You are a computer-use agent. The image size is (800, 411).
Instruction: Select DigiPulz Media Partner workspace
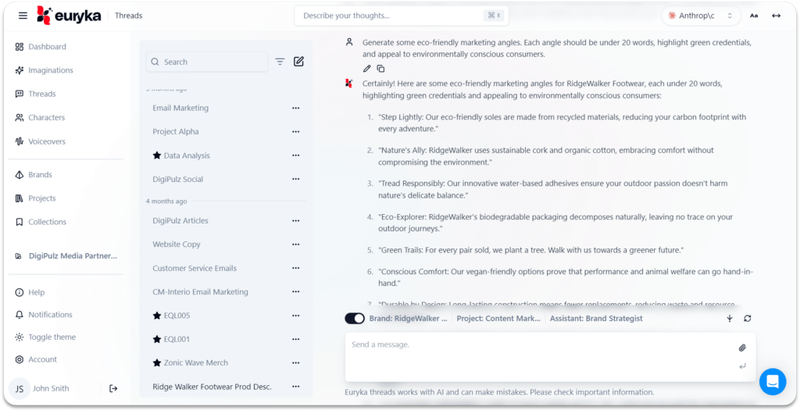coord(66,256)
